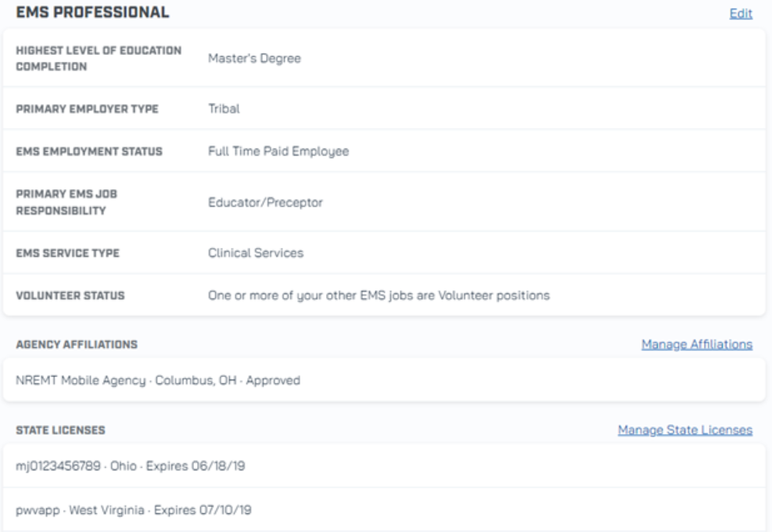Click the Primary Employer Type label
Viewport: 772px width, 532px height.
pyautogui.click(x=87, y=109)
